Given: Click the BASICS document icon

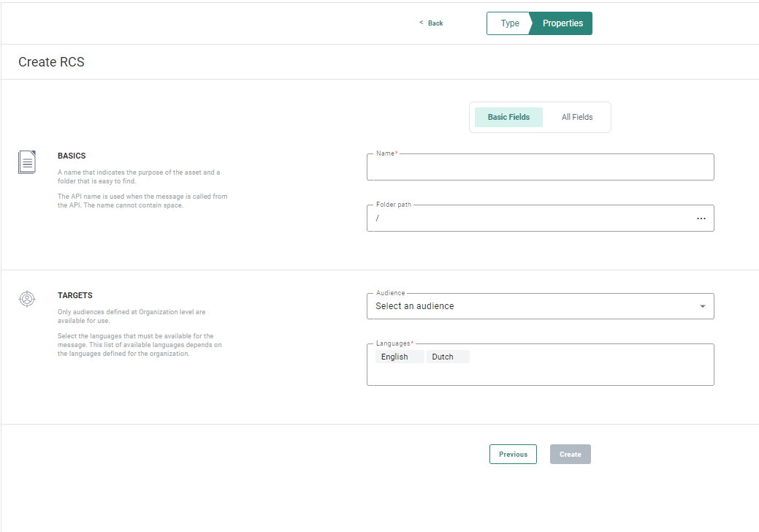Looking at the screenshot, I should (x=27, y=161).
